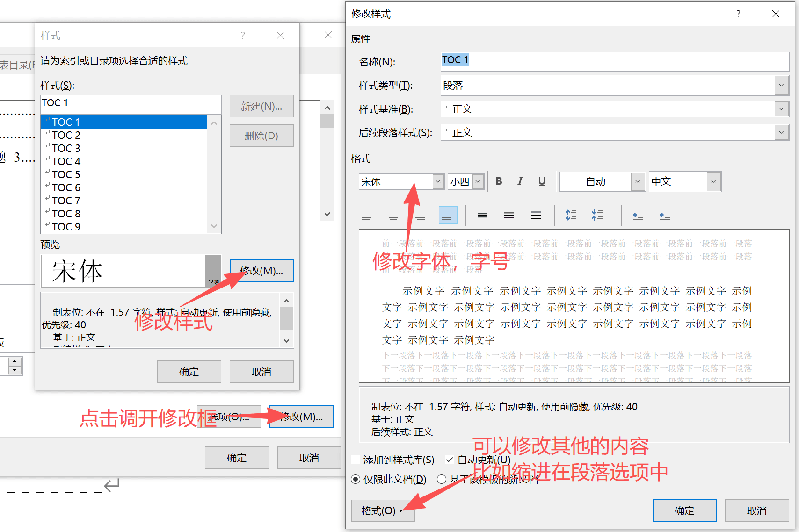Viewport: 799px width, 532px height.
Task: Click increase indent icon
Action: pyautogui.click(x=664, y=215)
